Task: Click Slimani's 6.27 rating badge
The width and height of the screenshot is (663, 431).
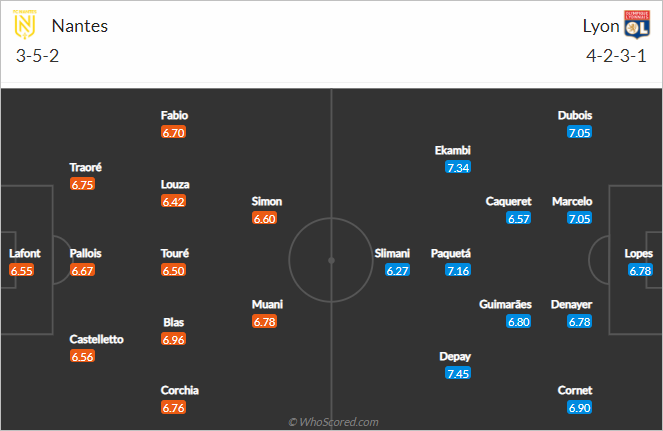Action: point(397,270)
